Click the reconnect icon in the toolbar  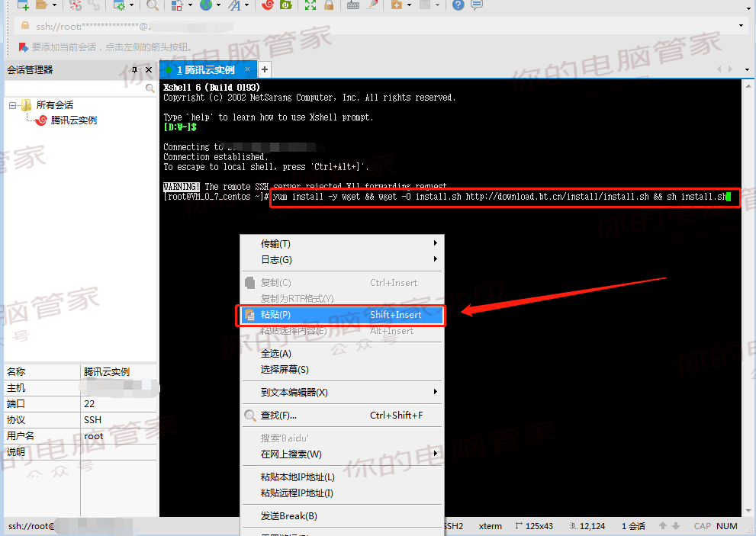76,5
